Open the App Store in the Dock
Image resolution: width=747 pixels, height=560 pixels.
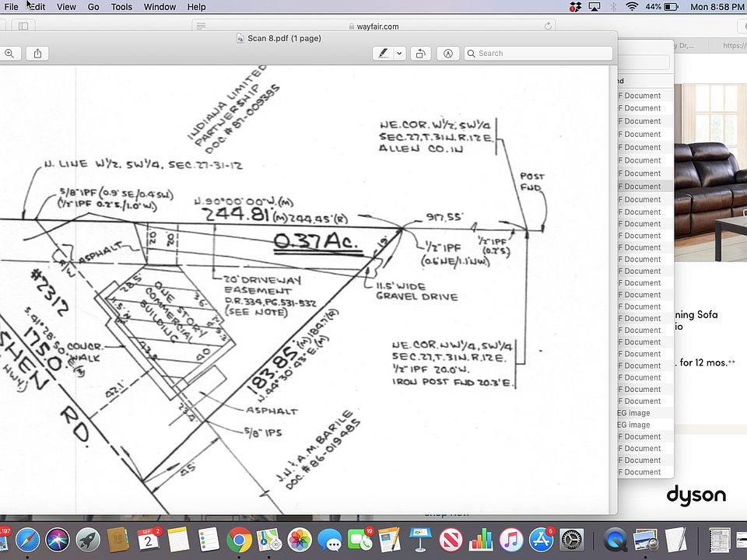541,539
